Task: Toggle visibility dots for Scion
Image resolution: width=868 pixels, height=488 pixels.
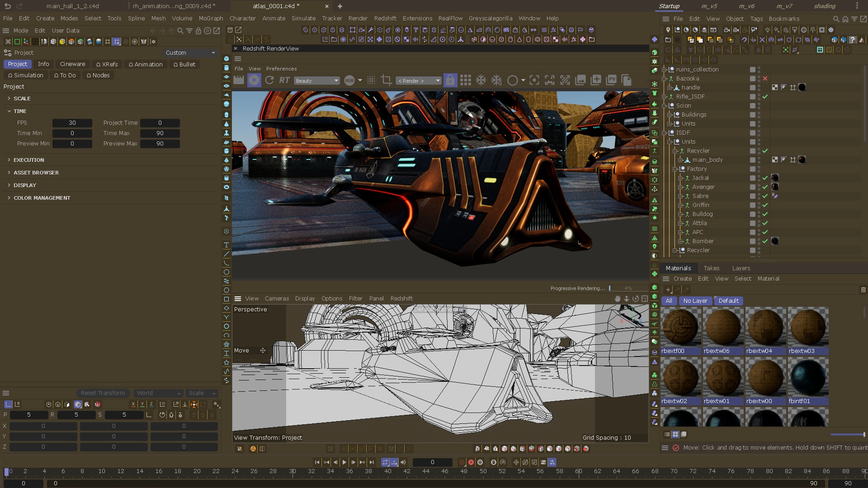Action: tap(759, 106)
